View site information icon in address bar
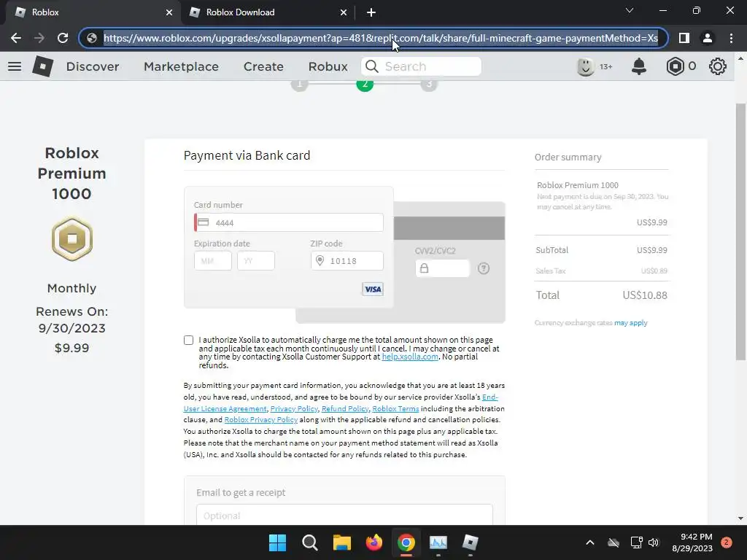 (92, 38)
